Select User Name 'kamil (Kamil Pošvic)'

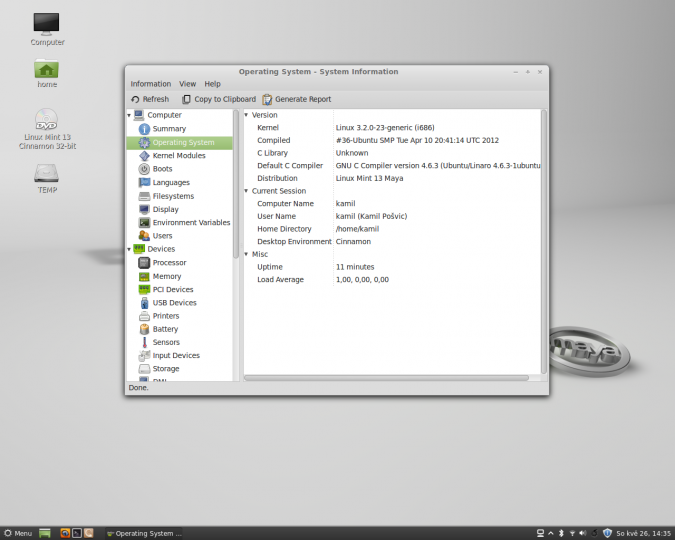(371, 216)
